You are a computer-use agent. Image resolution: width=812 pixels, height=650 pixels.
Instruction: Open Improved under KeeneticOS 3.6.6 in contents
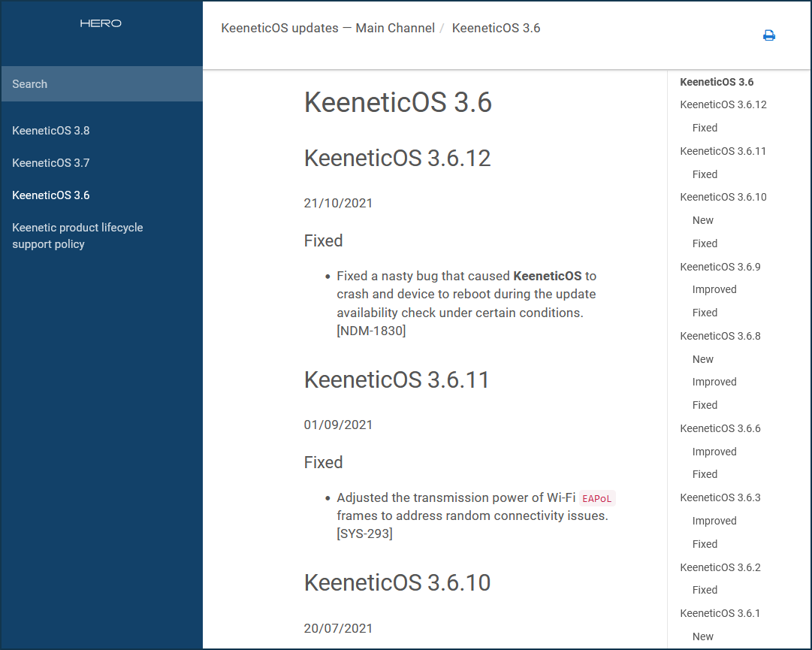point(714,452)
